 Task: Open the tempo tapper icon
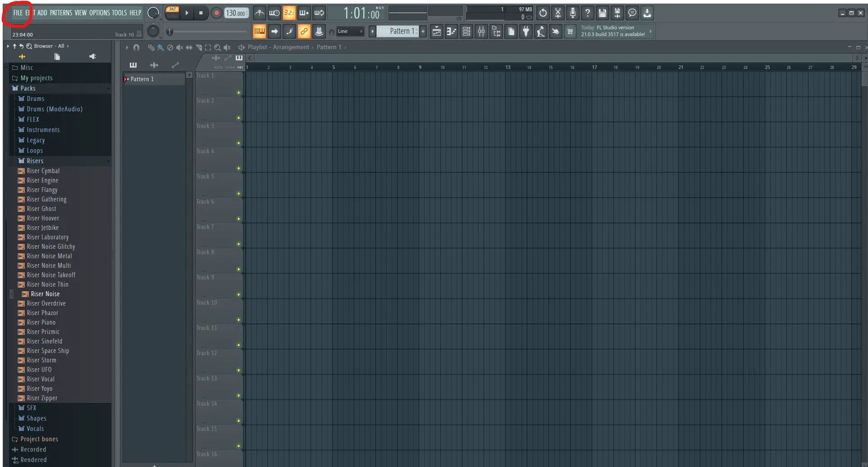pyautogui.click(x=541, y=31)
